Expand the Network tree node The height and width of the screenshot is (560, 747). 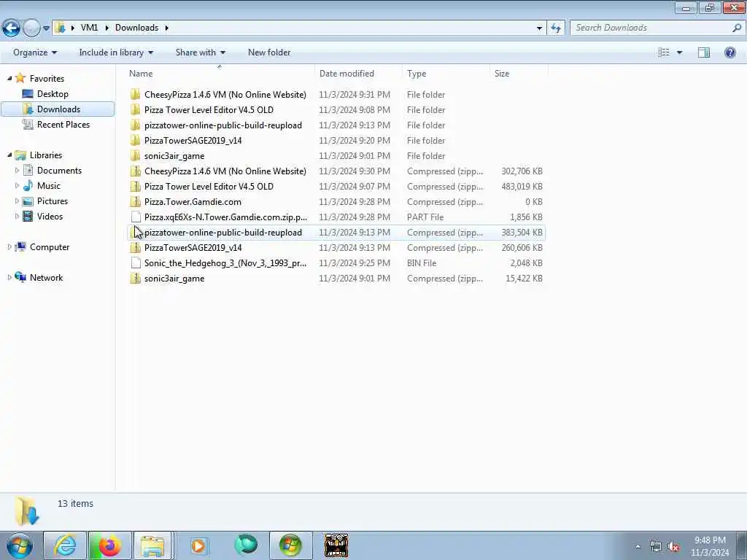pos(9,277)
